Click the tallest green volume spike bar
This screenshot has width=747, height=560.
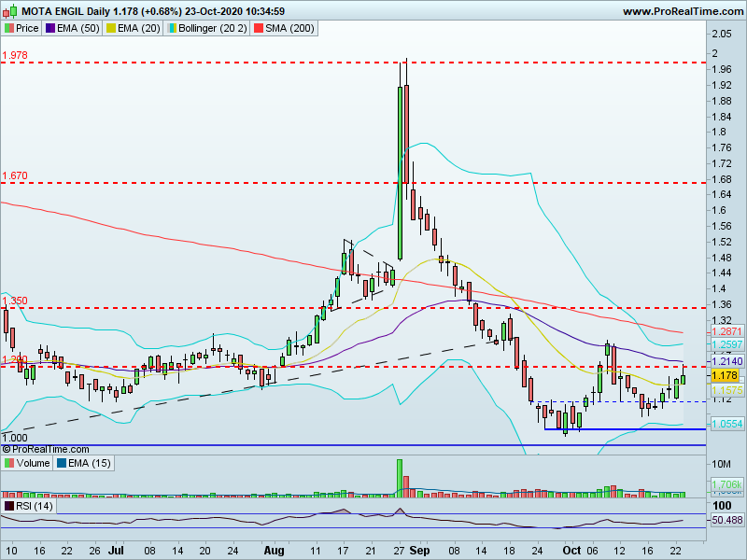[x=400, y=478]
